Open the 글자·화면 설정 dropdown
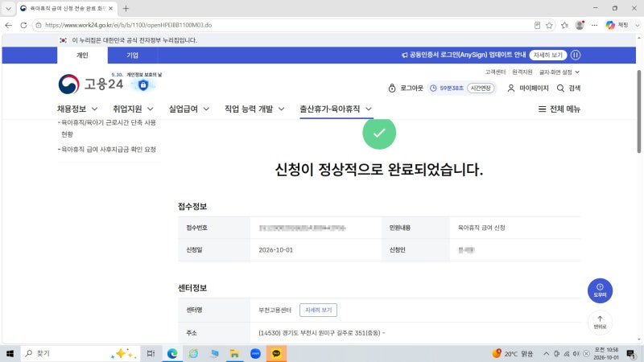This screenshot has width=644, height=362. point(559,72)
